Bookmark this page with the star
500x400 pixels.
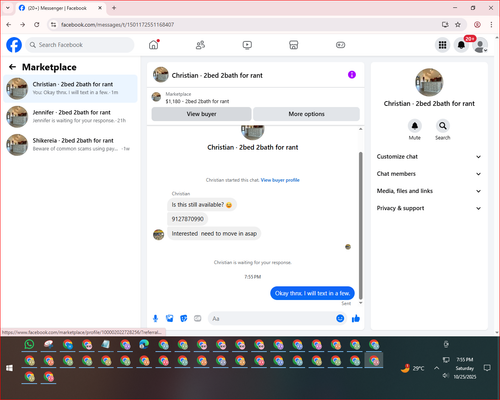(458, 25)
